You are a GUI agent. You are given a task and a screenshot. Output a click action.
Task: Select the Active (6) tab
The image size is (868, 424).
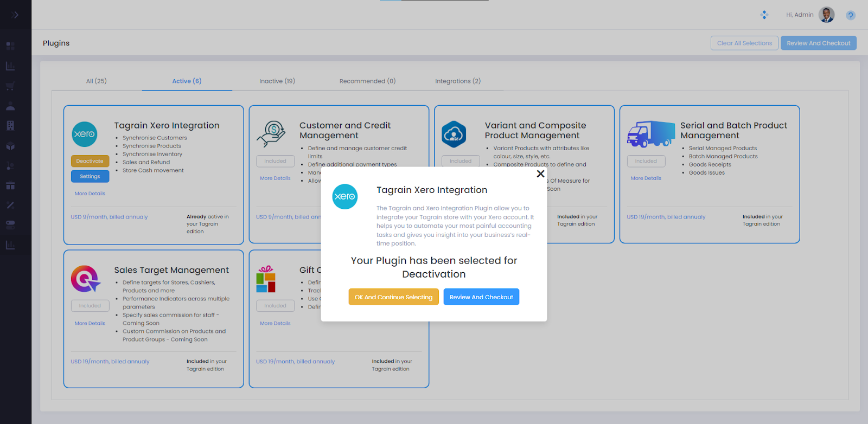click(187, 81)
